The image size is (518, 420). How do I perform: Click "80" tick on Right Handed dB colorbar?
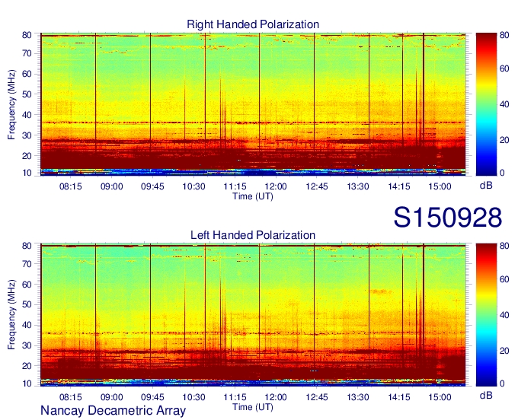click(x=504, y=35)
